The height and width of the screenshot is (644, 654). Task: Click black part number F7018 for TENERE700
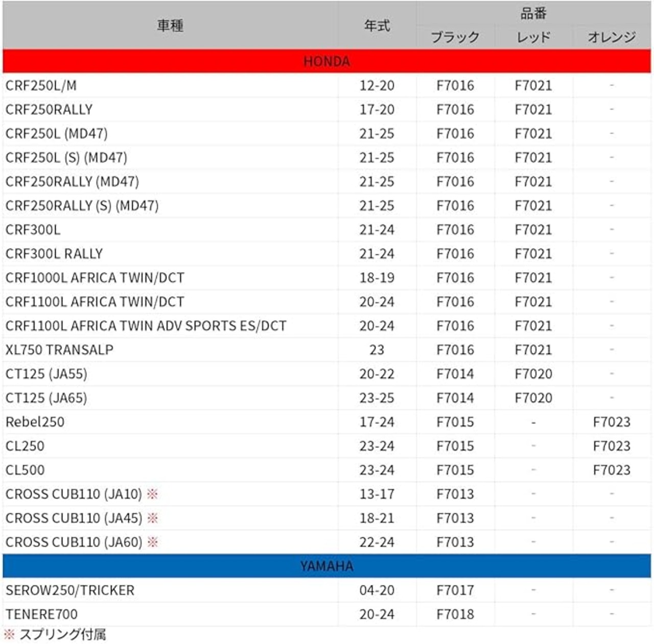coord(455,614)
